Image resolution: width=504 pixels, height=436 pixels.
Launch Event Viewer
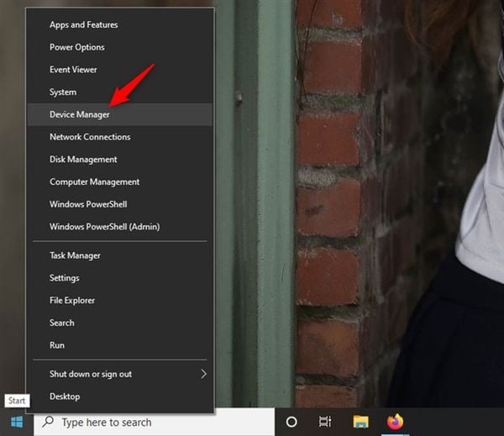[73, 70]
